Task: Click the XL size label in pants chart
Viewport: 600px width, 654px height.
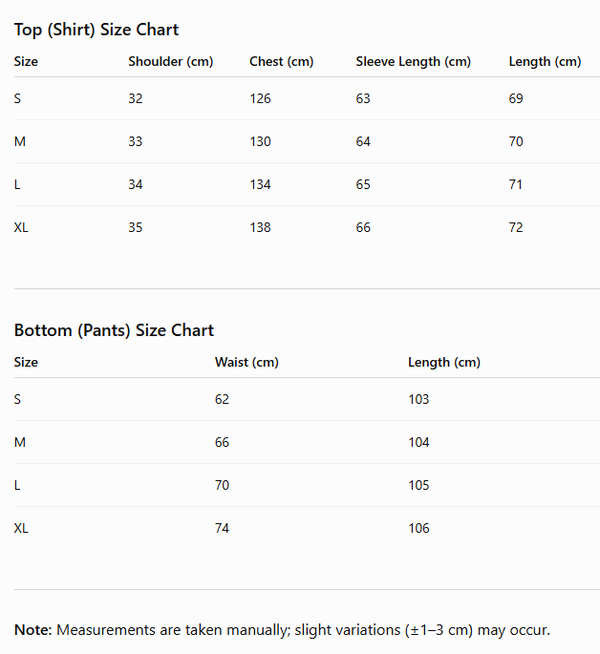Action: point(21,528)
